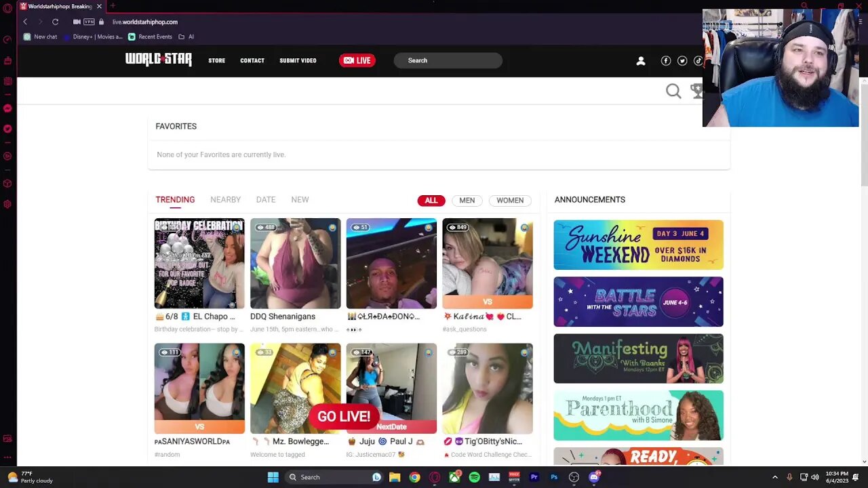Open the site lock security icon
Viewport: 868px width, 488px height.
102,22
